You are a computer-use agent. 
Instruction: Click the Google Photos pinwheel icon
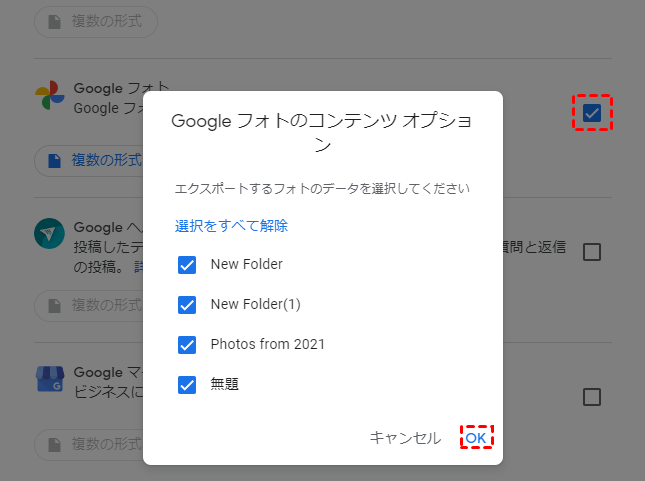50,97
